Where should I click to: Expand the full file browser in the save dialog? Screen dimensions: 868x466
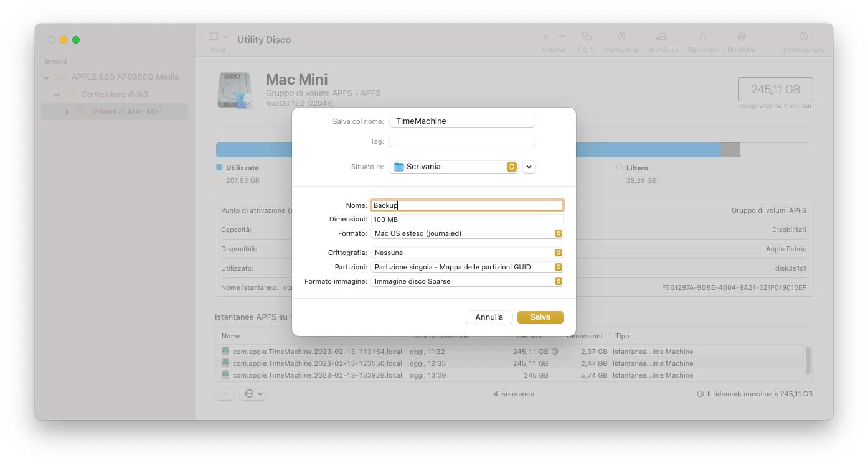click(529, 167)
